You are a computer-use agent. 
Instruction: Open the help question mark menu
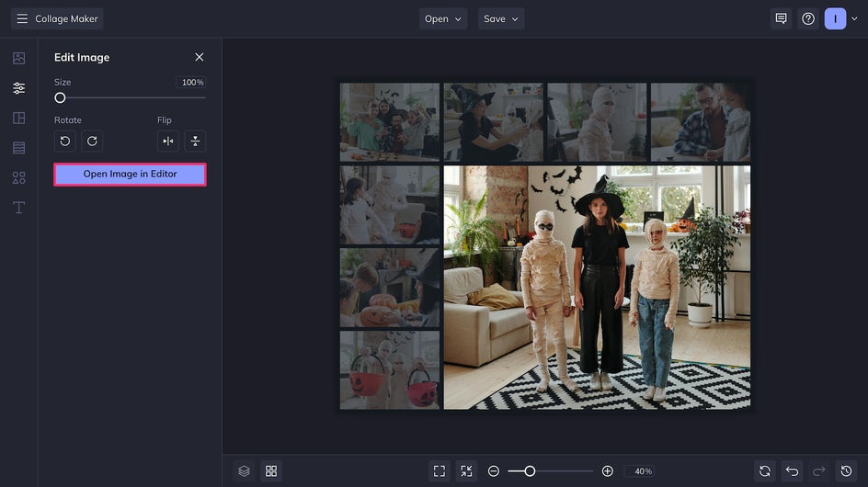click(808, 18)
